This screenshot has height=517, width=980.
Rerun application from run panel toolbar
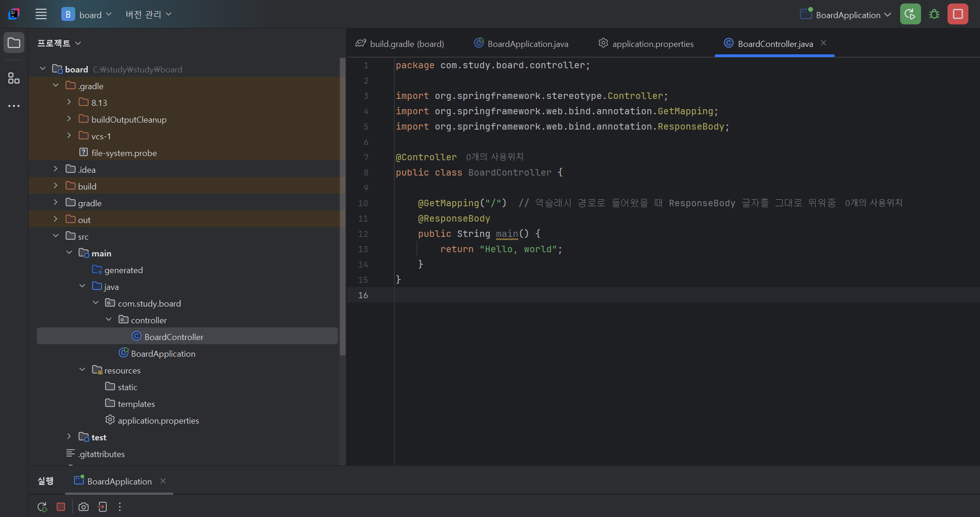[42, 507]
